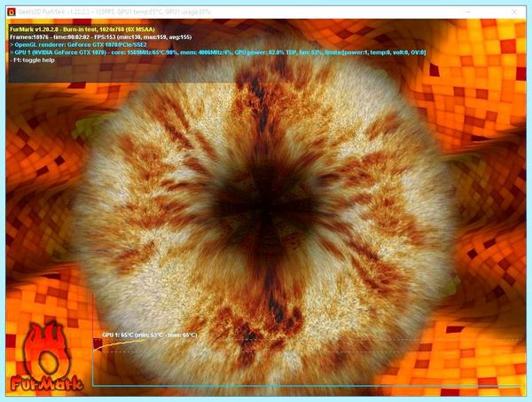
Task: Click the "GPU 1 (NVIDIA GeForce GTX 1070)" line
Action: (217, 52)
